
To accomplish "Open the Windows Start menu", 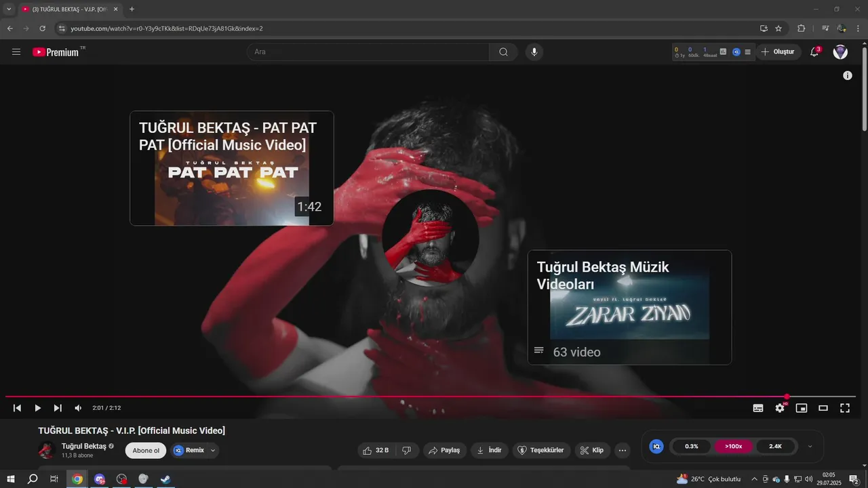I will point(12,479).
